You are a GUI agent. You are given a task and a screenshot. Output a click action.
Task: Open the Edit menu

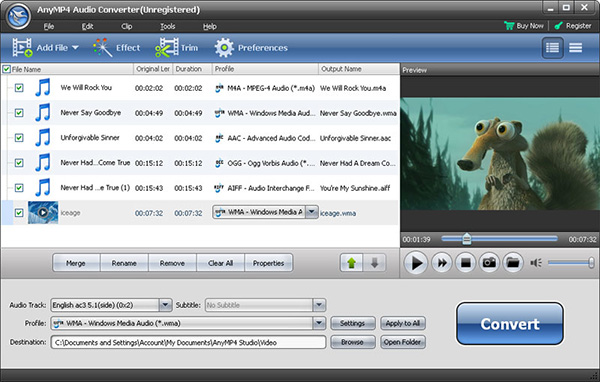pos(87,26)
